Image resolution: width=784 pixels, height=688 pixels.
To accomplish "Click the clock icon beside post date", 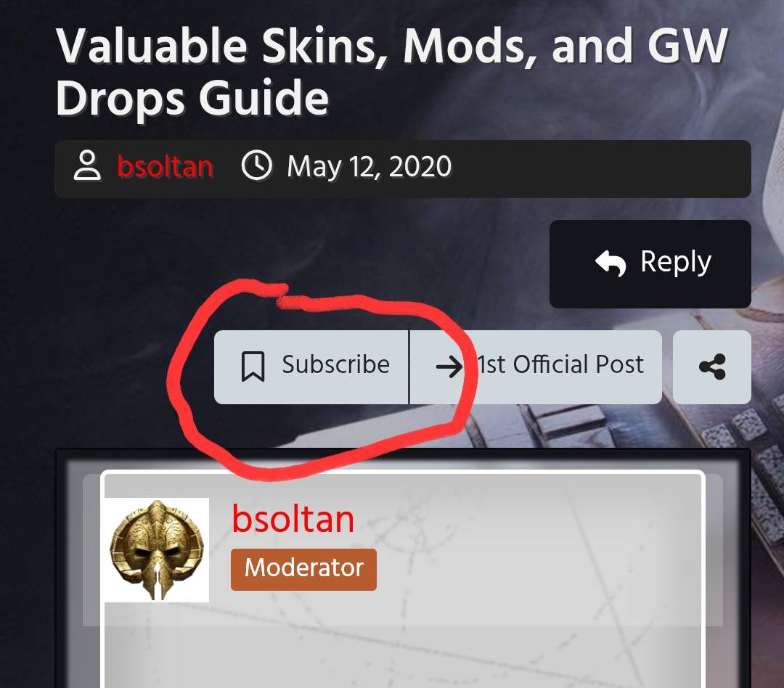I will (256, 165).
